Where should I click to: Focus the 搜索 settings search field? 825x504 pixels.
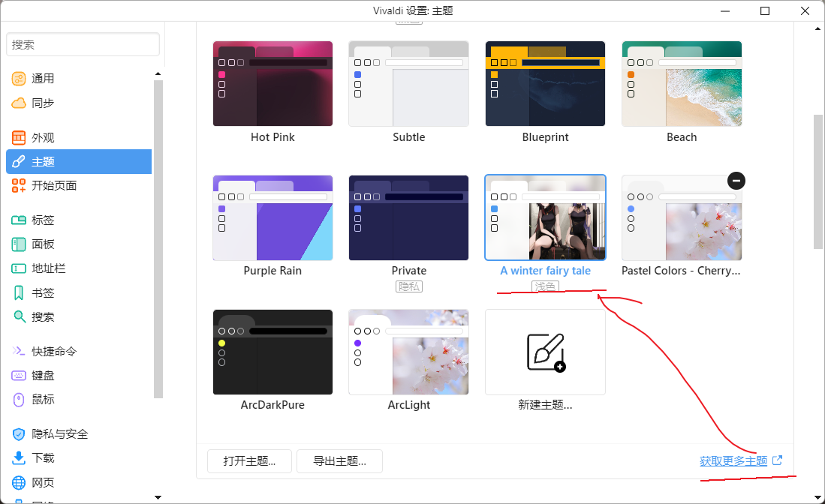pyautogui.click(x=83, y=45)
